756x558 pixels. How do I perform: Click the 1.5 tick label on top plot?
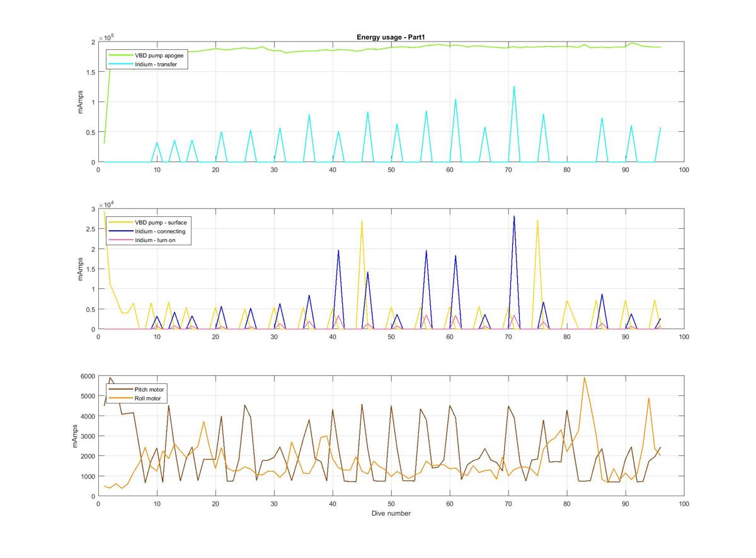[x=90, y=73]
